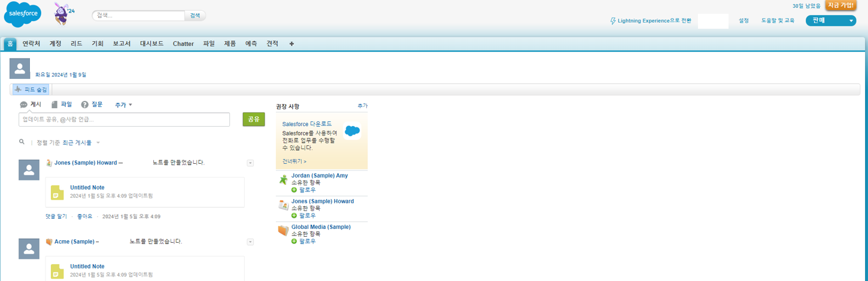Image resolution: width=868 pixels, height=281 pixels.
Task: Click the 추가 link in 권장 사항
Action: pyautogui.click(x=362, y=106)
